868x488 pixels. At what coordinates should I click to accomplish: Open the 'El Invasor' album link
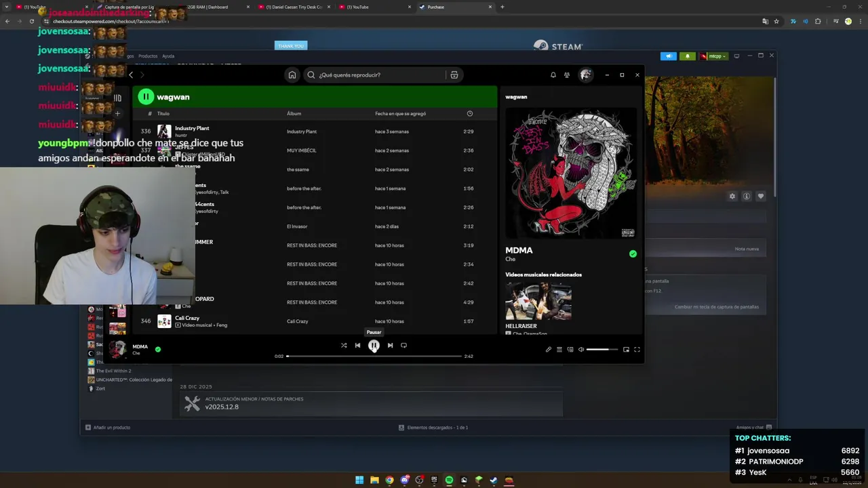pos(297,226)
